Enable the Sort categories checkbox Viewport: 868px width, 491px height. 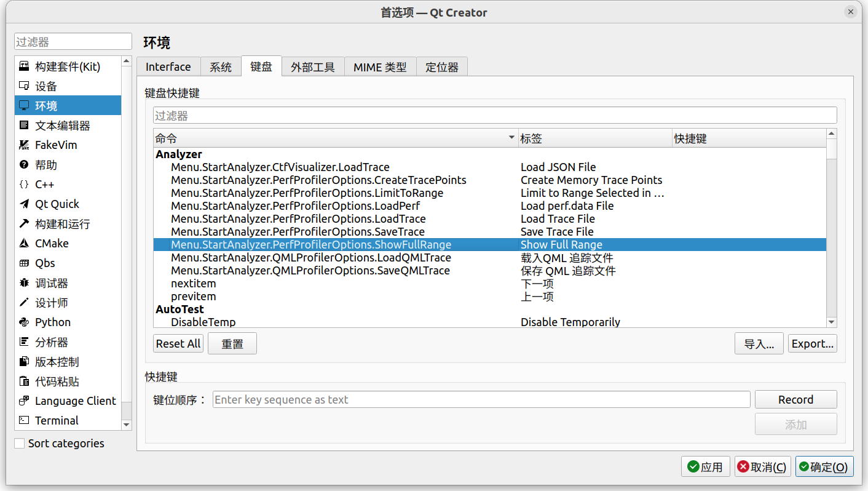coord(20,444)
